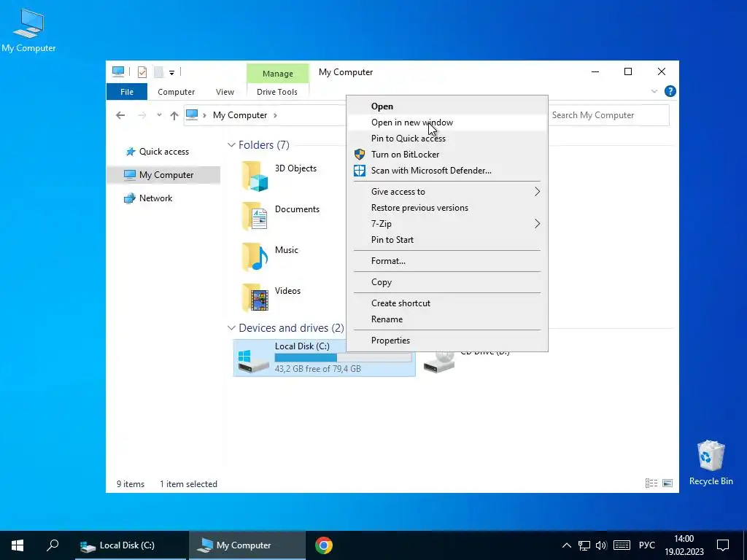This screenshot has width=747, height=560.
Task: Open the notification center icon
Action: pyautogui.click(x=723, y=545)
